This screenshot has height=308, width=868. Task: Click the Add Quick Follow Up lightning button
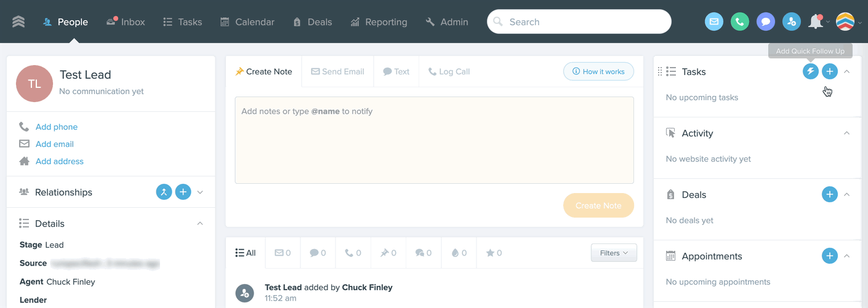coord(811,71)
